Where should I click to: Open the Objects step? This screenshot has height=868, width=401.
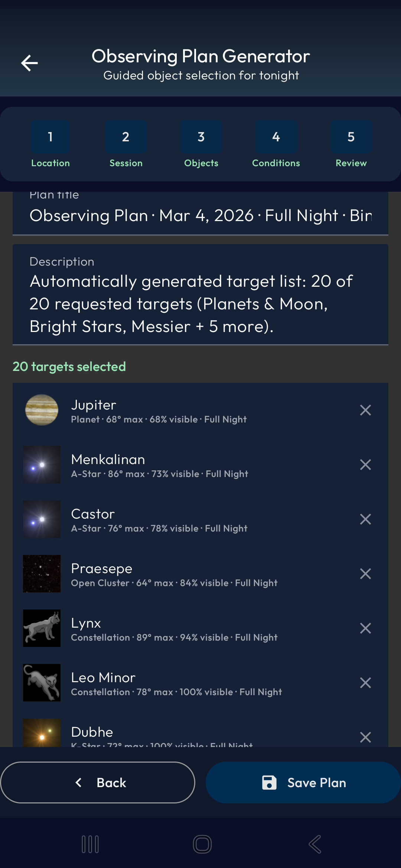coord(201,145)
